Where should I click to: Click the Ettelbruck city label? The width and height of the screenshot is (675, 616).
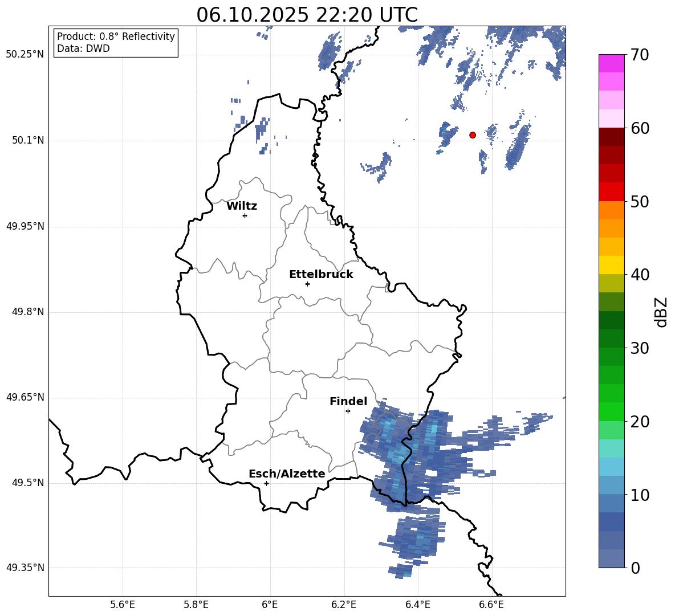[x=321, y=275]
